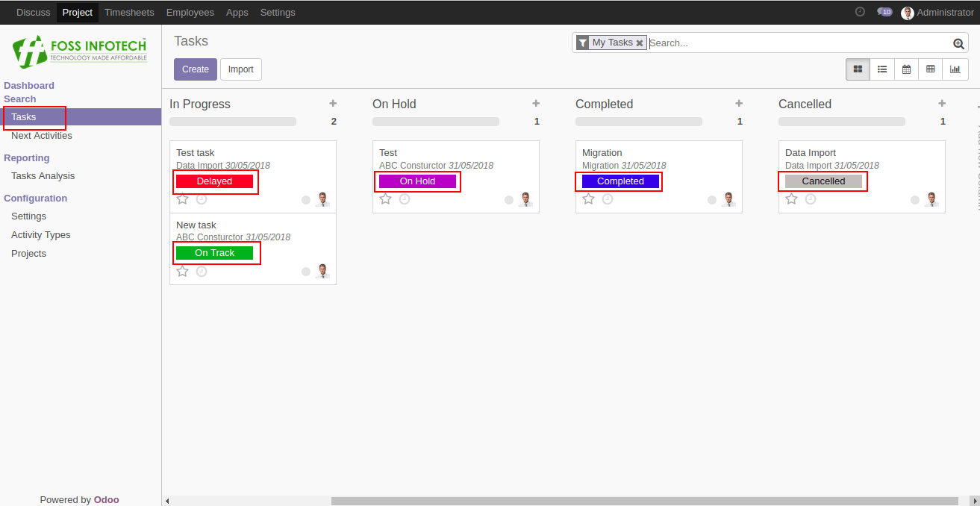Image resolution: width=980 pixels, height=506 pixels.
Task: Add a task with the In Progress plus icon
Action: pos(333,104)
